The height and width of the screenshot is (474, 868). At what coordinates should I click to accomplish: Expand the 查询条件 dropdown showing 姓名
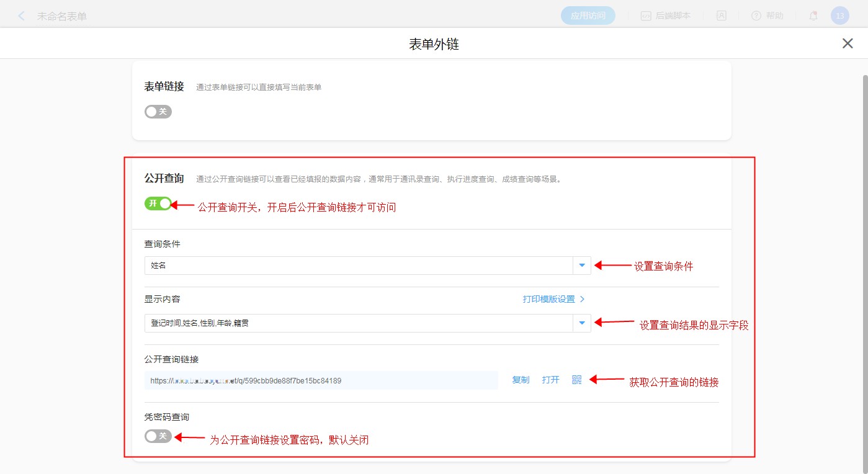pyautogui.click(x=581, y=266)
